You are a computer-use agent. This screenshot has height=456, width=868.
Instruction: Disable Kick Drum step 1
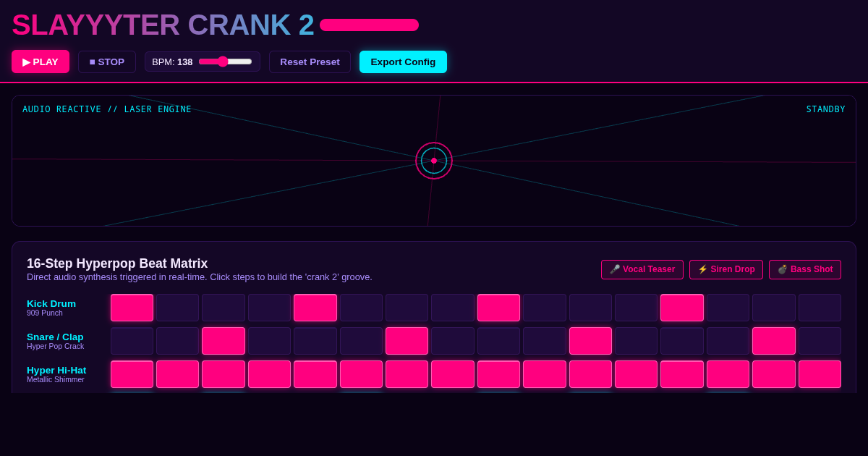(x=132, y=308)
